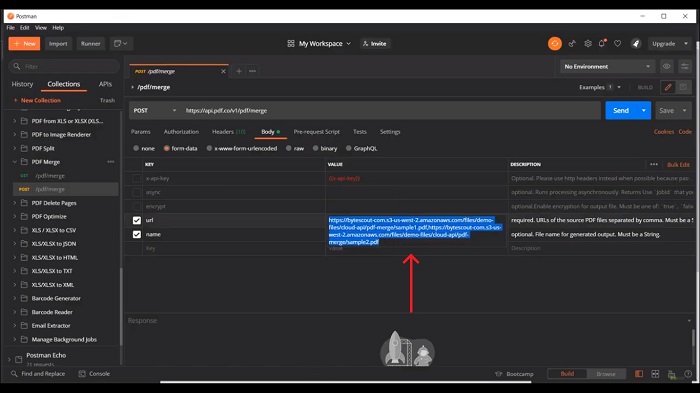Click the Bulk Edit link
700x393 pixels.
click(678, 165)
